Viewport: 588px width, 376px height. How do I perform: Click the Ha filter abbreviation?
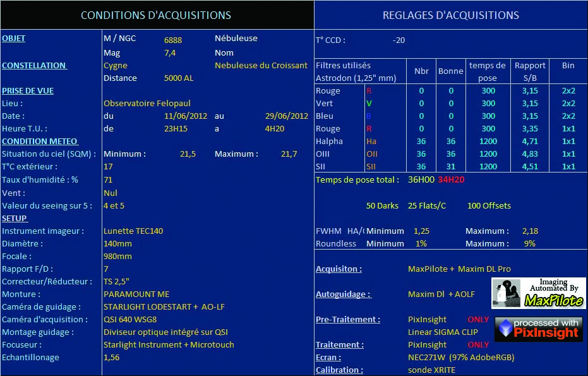(x=371, y=142)
